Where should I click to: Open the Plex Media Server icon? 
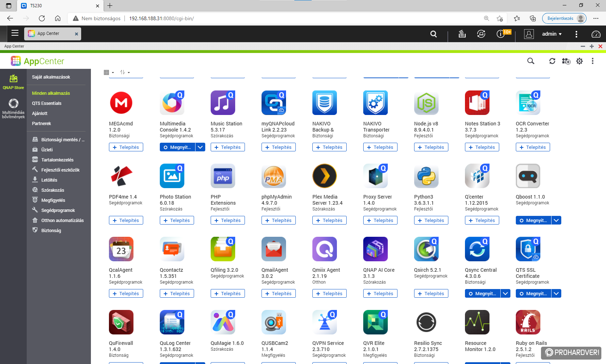tap(325, 176)
